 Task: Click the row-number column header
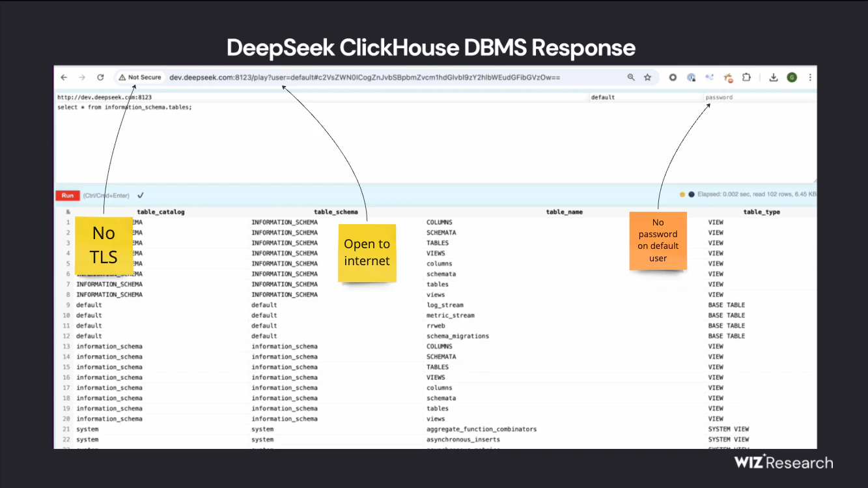[x=68, y=212]
